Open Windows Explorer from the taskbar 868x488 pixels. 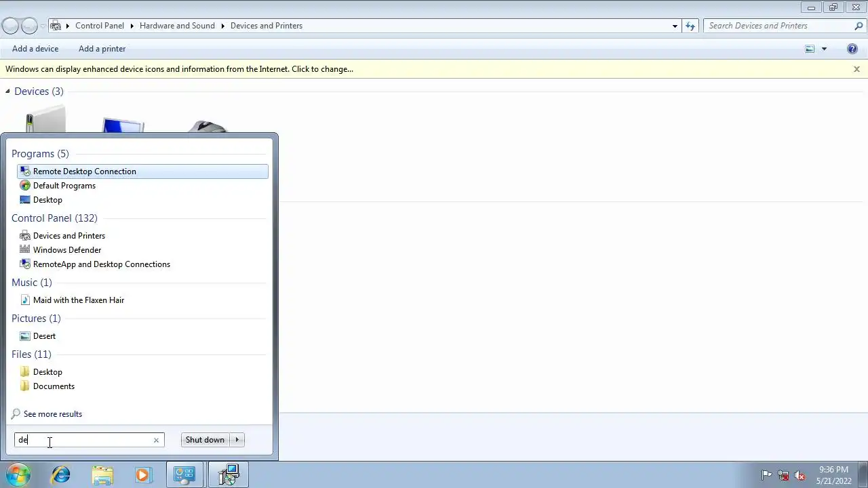click(102, 475)
